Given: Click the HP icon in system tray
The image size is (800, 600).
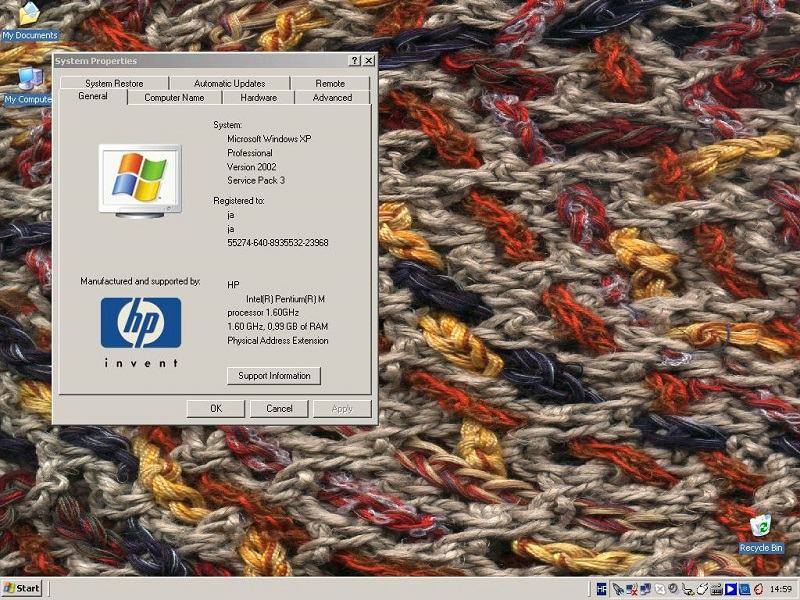Looking at the screenshot, I should pos(602,589).
